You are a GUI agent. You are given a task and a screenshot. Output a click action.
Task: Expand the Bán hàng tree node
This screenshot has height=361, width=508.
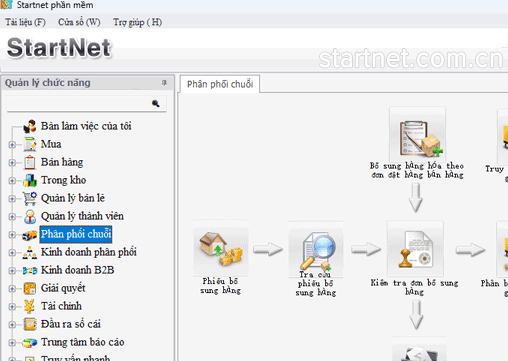[12, 163]
